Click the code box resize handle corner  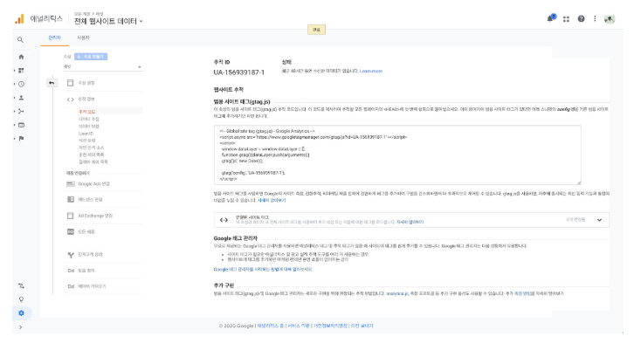(x=579, y=182)
